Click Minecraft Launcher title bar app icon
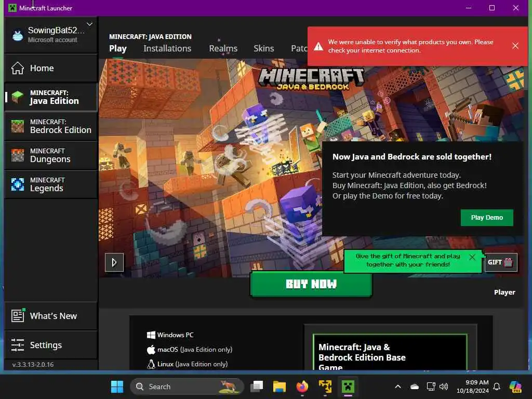Screen dimensions: 532x399 pos(12,8)
